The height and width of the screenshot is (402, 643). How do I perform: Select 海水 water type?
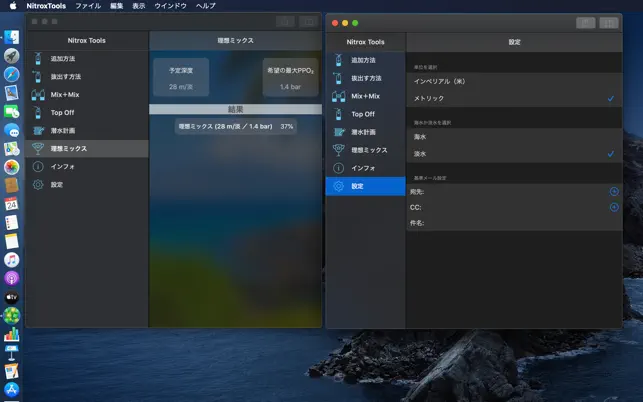click(x=514, y=137)
